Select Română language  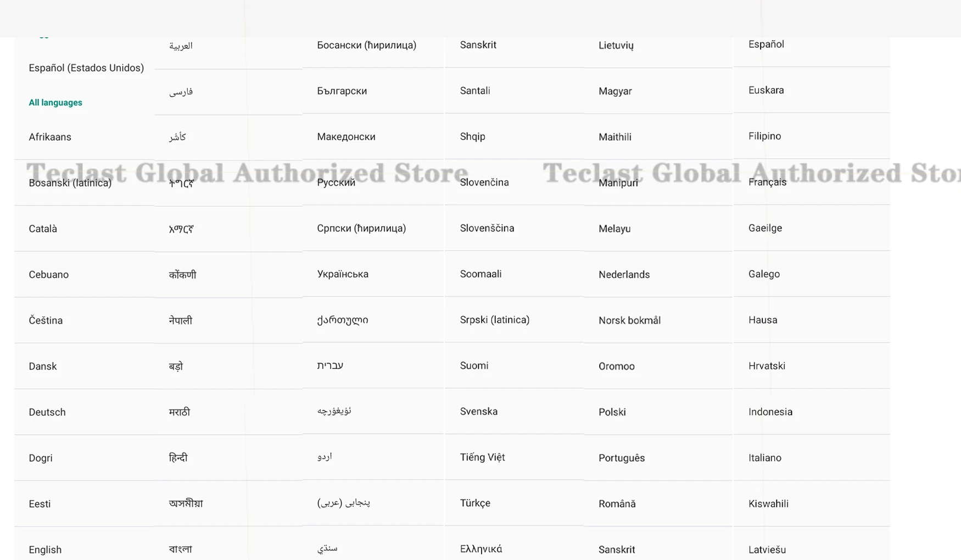click(x=617, y=504)
